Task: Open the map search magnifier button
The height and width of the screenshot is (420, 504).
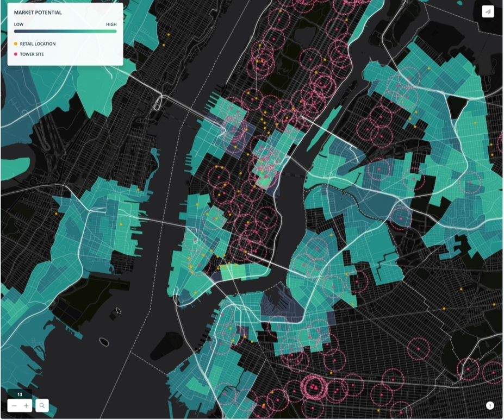Action: 42,405
